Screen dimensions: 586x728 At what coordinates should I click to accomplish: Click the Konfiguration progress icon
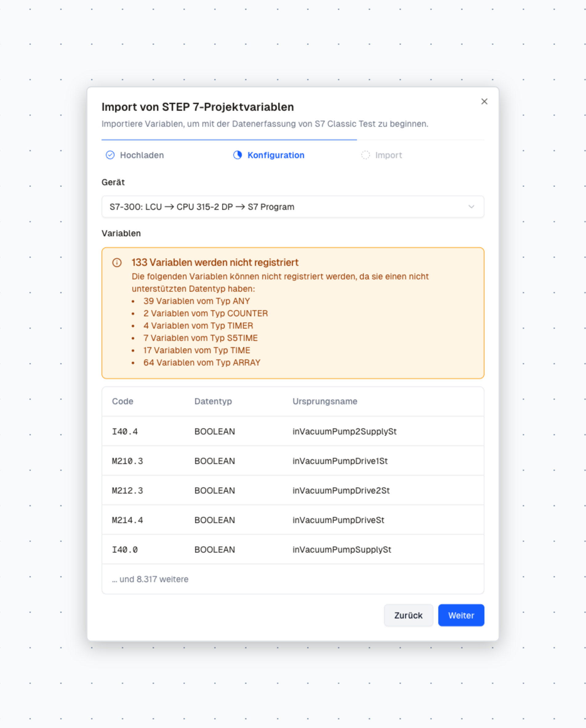click(237, 155)
